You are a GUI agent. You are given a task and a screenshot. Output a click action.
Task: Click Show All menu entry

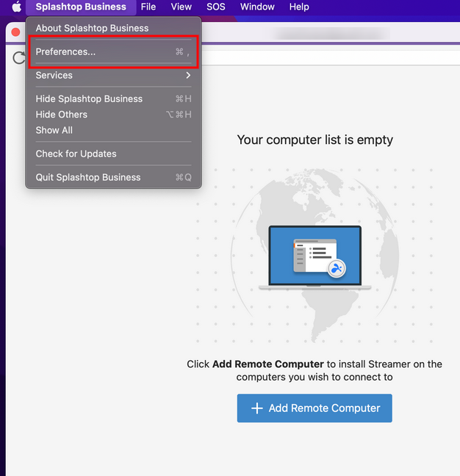tap(114, 130)
